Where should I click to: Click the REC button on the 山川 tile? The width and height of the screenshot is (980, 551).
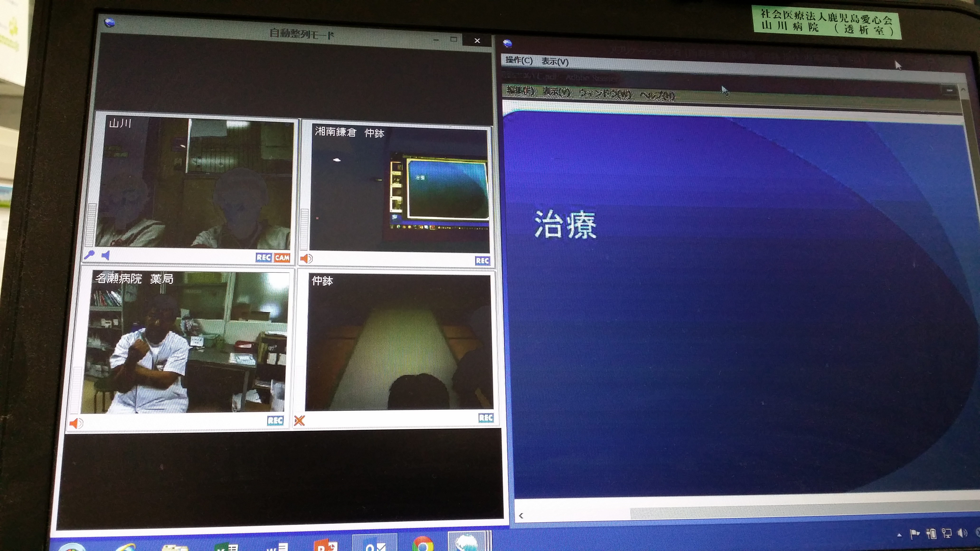point(264,257)
